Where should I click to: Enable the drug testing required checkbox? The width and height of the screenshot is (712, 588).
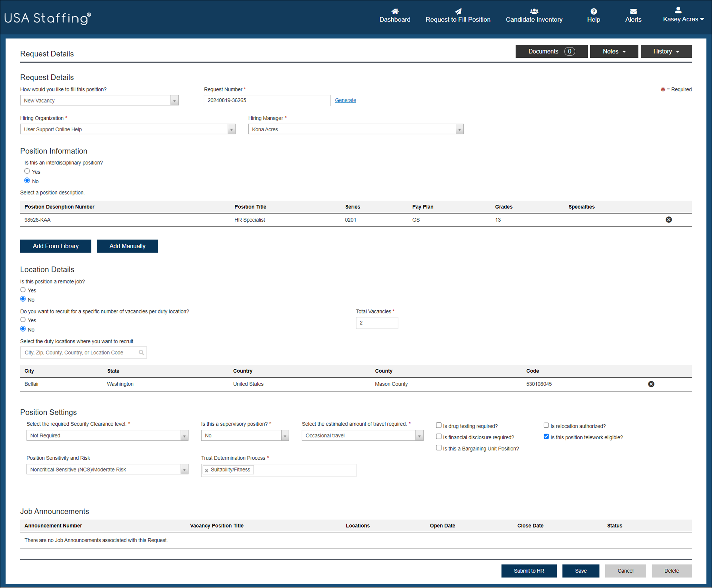[438, 425]
